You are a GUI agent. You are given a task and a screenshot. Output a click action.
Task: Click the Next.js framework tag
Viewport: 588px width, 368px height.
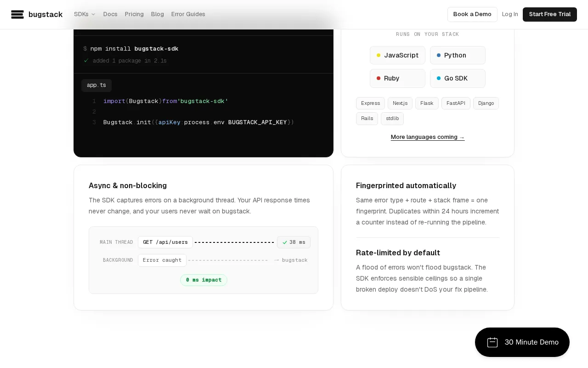(400, 103)
